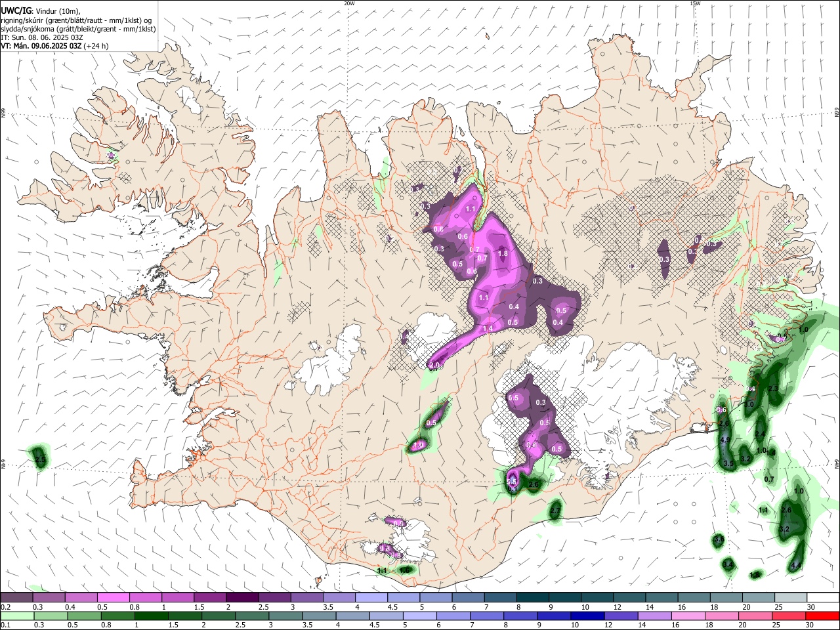Click the "slydda/snjókoma" legend description line
The height and width of the screenshot is (630, 840).
click(78, 29)
